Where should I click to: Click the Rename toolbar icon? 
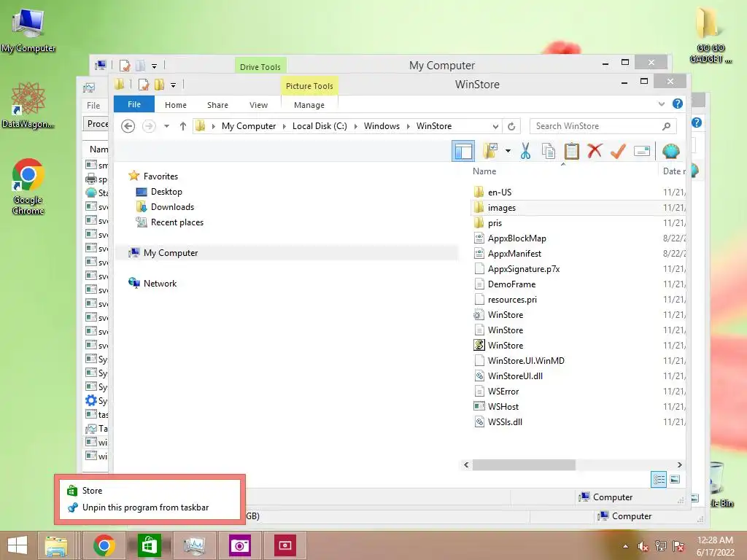642,152
